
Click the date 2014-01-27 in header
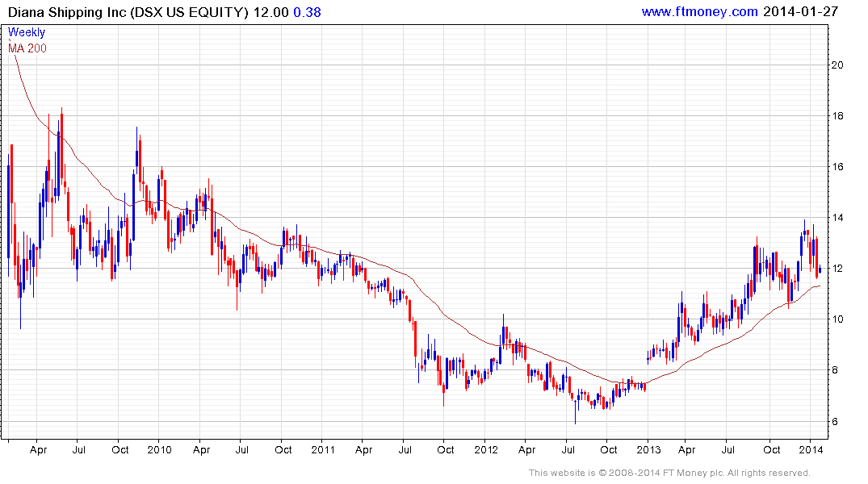[x=800, y=11]
